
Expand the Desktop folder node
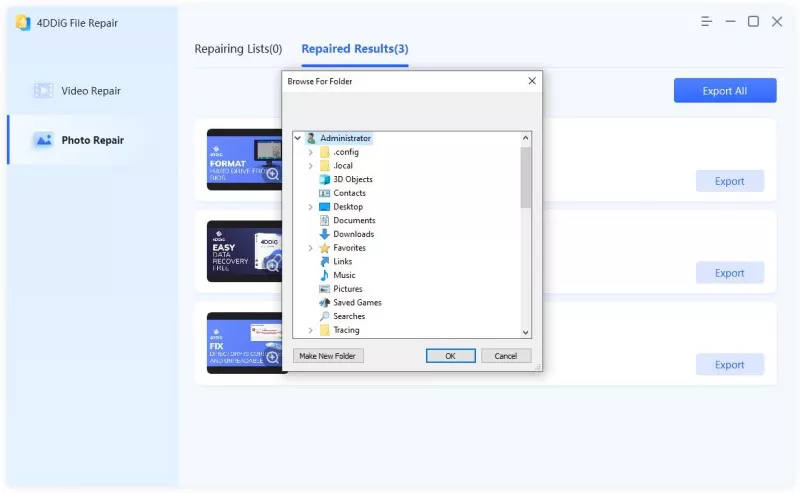(311, 207)
